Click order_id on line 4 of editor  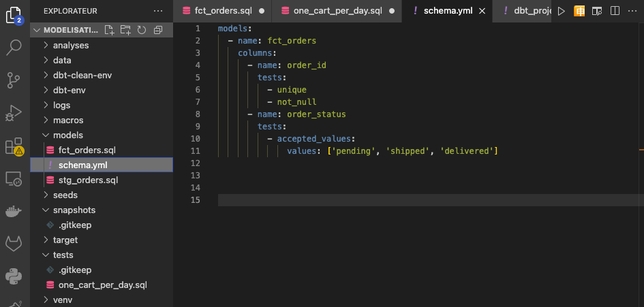(307, 65)
